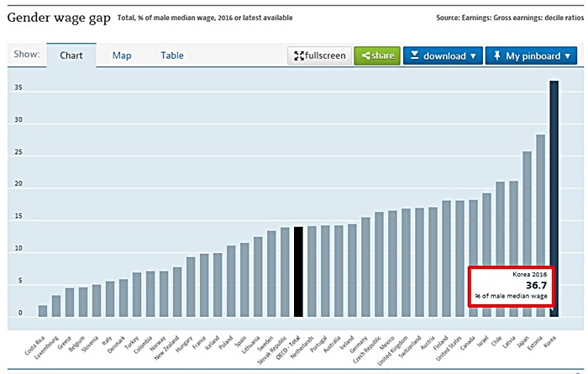Click the pin icon on My pinboard
The height and width of the screenshot is (374, 588).
tap(496, 56)
